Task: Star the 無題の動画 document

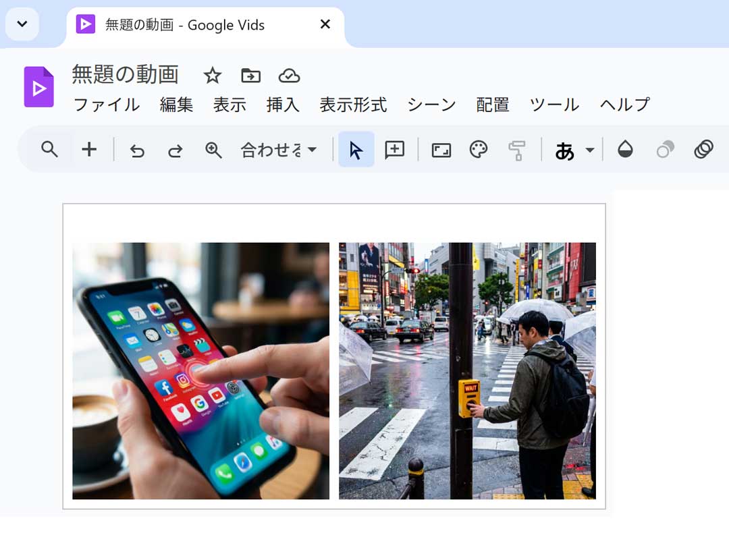Action: click(x=213, y=76)
